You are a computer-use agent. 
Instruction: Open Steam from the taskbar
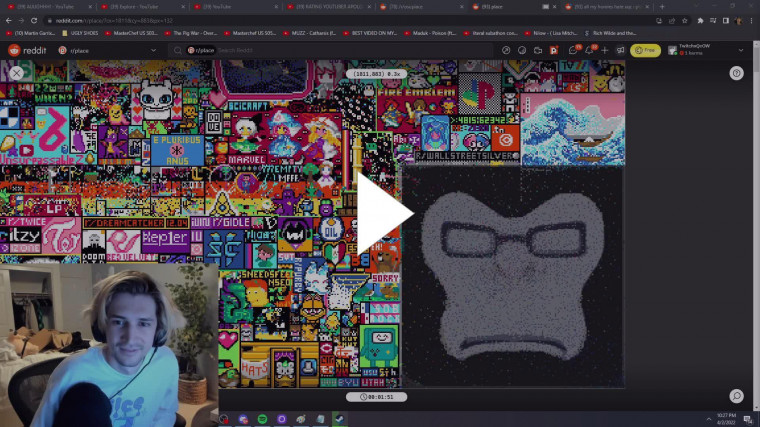[339, 419]
